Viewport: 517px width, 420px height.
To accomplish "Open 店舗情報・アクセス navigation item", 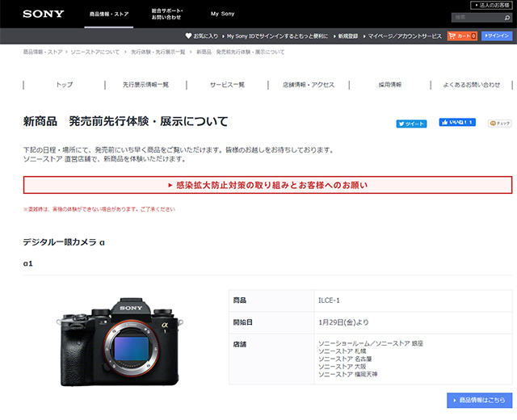I will (x=307, y=84).
